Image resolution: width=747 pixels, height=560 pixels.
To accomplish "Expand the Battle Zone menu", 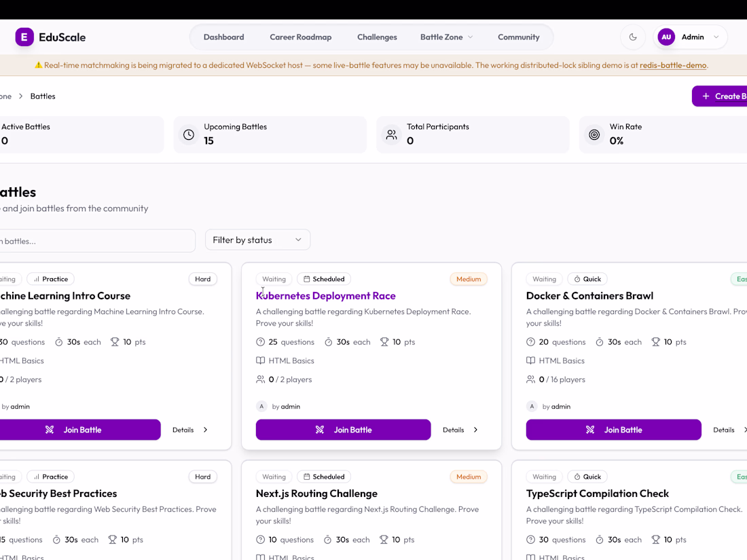I will click(x=446, y=37).
